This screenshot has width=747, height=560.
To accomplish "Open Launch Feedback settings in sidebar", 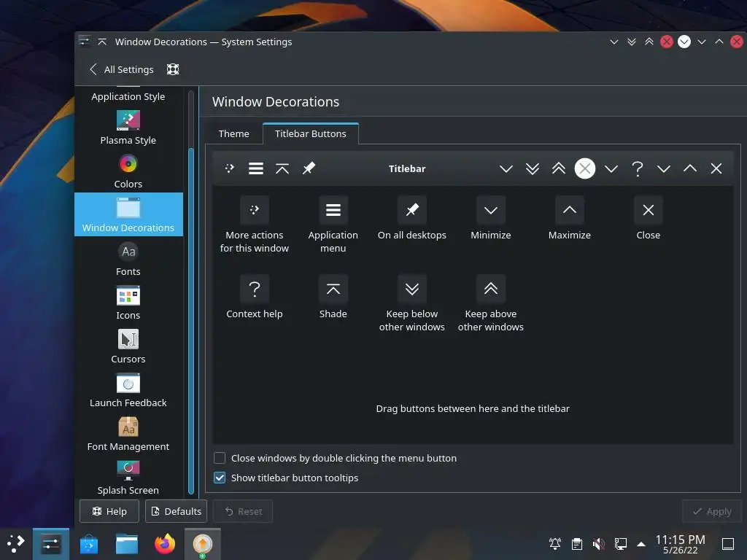I will [128, 390].
